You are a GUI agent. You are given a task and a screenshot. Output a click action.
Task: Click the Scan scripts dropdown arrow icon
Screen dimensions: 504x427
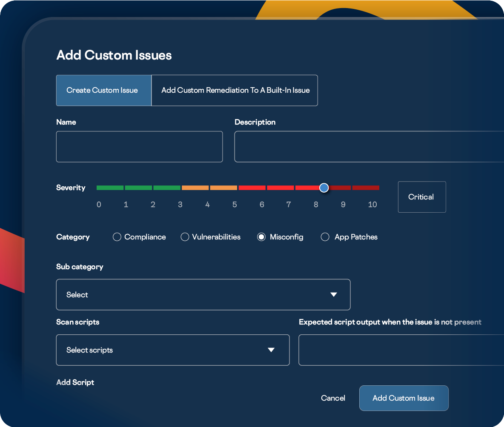(271, 350)
